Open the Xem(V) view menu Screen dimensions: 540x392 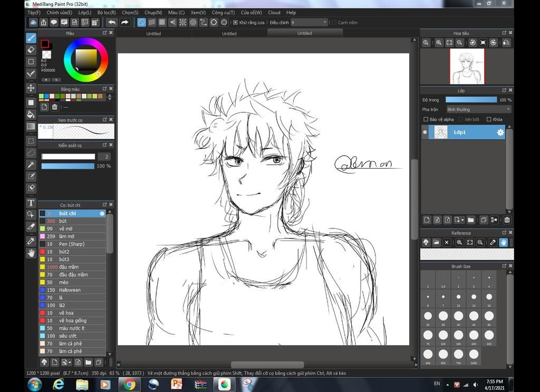pos(198,13)
